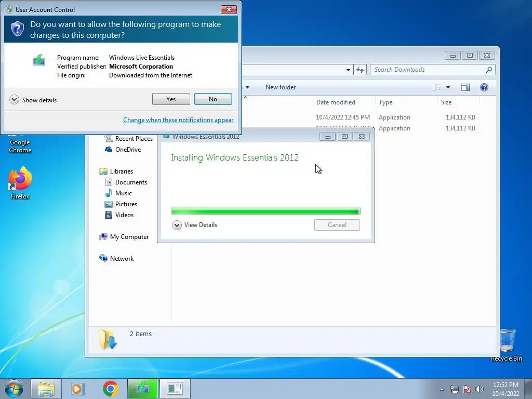
Task: Open Music library
Action: tap(124, 193)
